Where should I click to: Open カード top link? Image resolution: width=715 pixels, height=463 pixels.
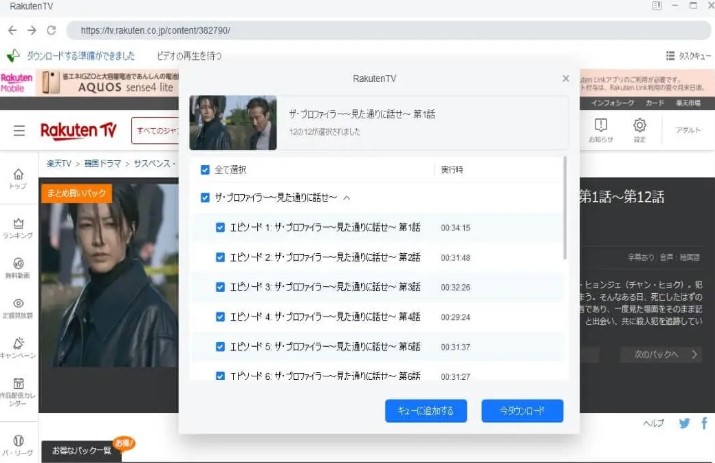655,103
